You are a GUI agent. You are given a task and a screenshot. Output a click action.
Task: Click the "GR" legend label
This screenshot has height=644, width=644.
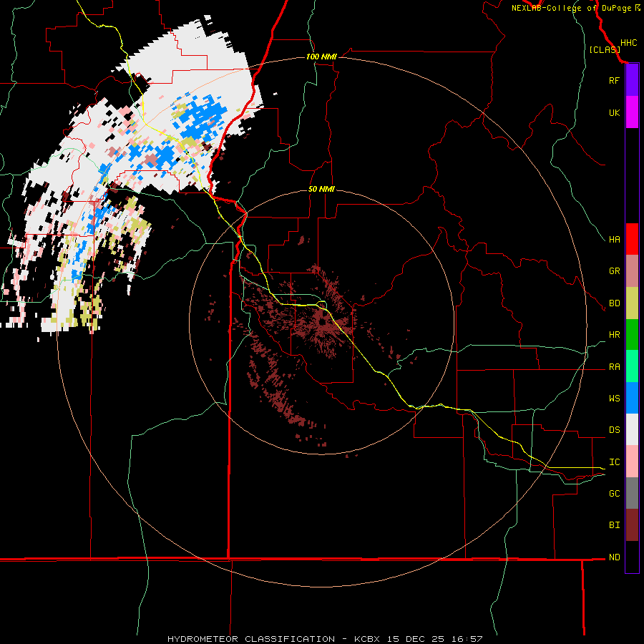615,271
